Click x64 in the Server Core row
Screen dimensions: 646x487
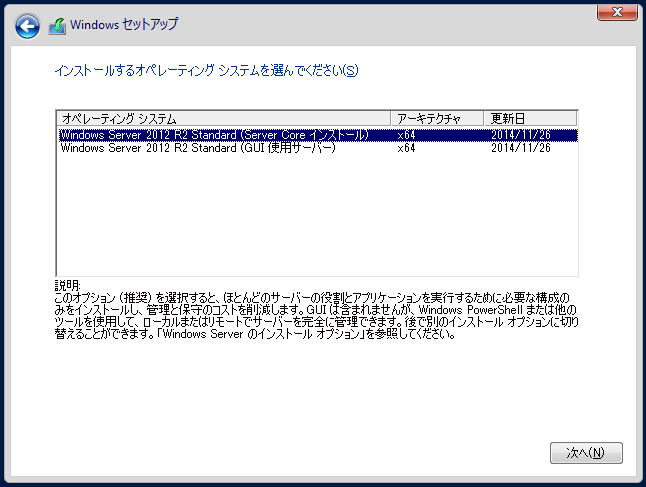[406, 135]
